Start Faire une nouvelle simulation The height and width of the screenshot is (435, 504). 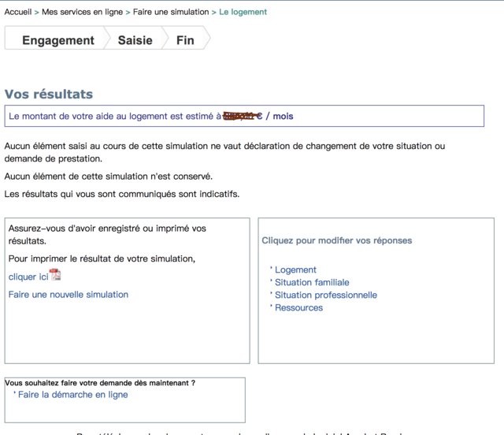pyautogui.click(x=69, y=295)
